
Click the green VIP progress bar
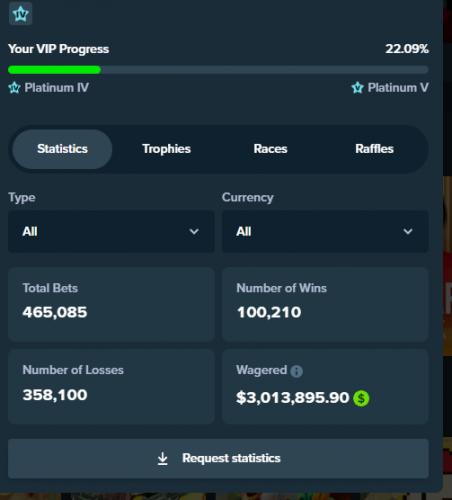pyautogui.click(x=54, y=70)
